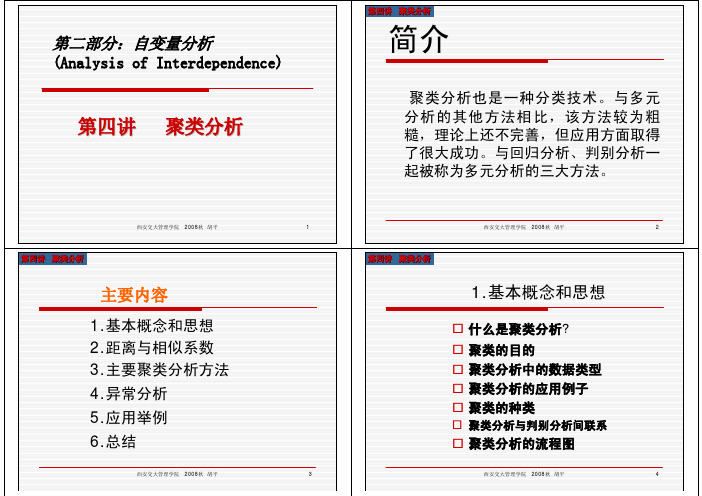Click the '第四讲 聚类分析' header tag above '主要内容'
The image size is (702, 496).
tap(52, 259)
